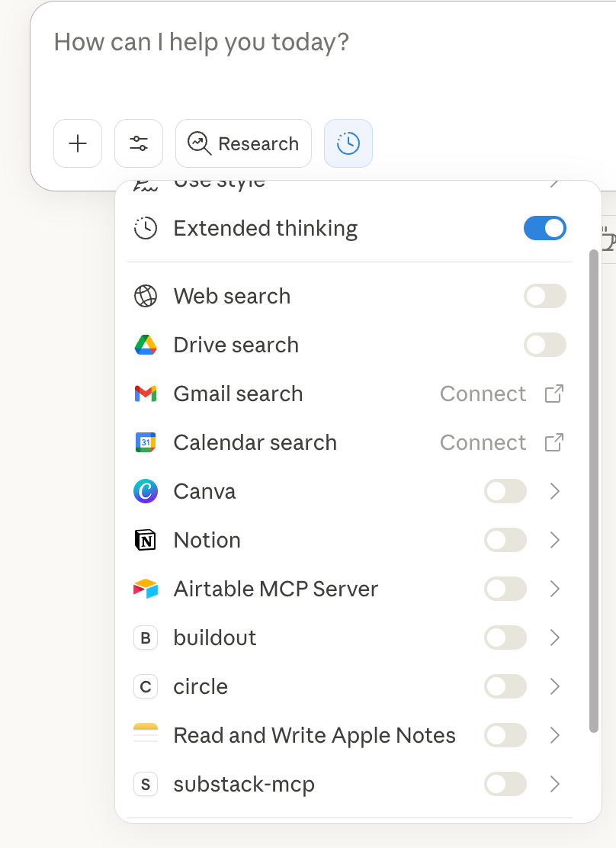Turn off the Extended thinking switch

[544, 228]
